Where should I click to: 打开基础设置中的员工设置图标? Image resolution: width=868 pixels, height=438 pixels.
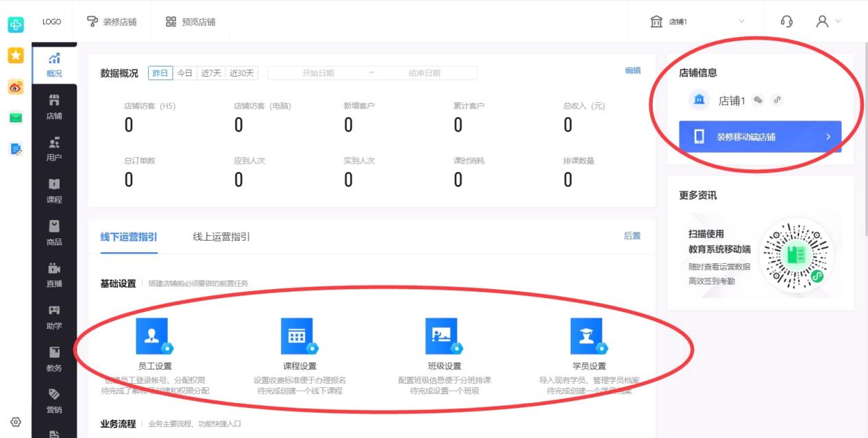pos(152,336)
